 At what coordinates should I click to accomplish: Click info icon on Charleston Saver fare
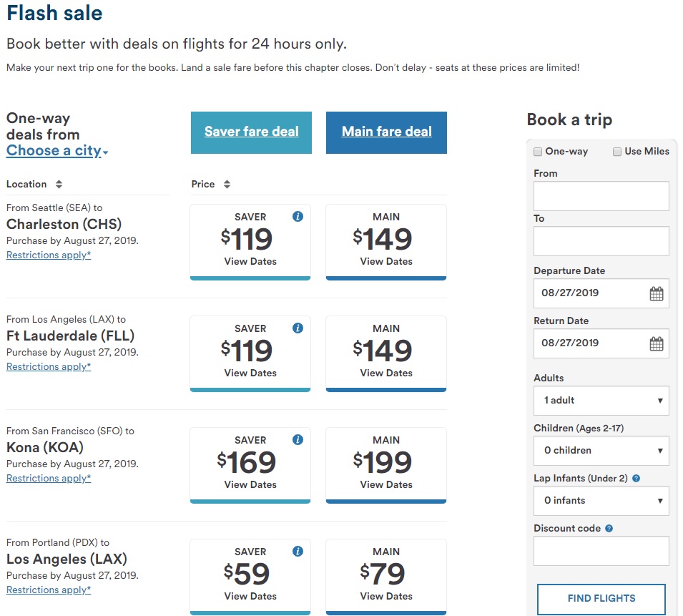pos(298,217)
